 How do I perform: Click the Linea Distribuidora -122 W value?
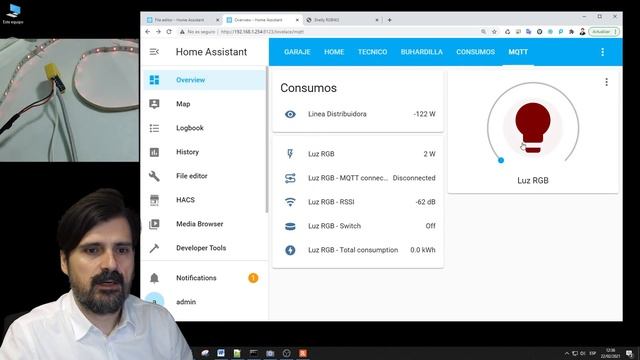click(424, 114)
